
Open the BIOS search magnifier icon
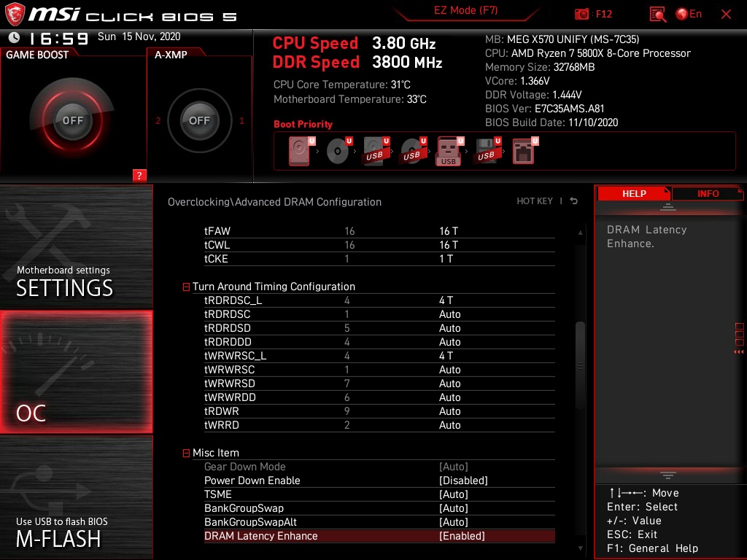click(658, 15)
